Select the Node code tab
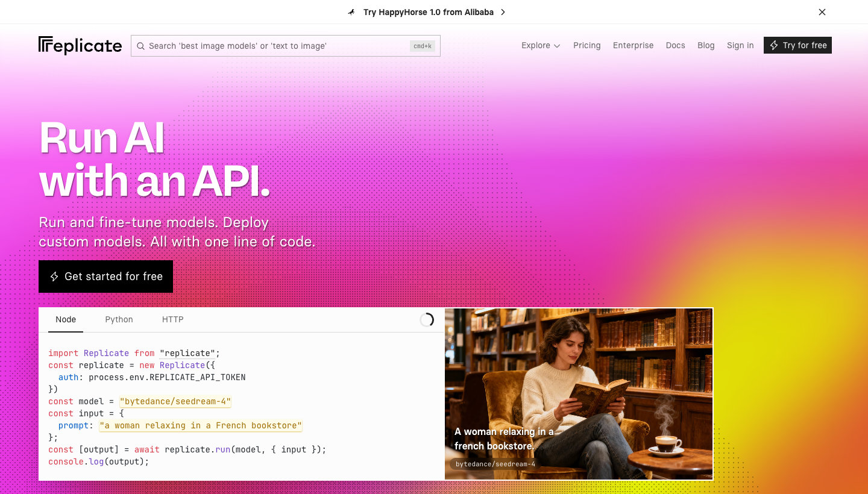This screenshot has height=494, width=868. (x=66, y=319)
